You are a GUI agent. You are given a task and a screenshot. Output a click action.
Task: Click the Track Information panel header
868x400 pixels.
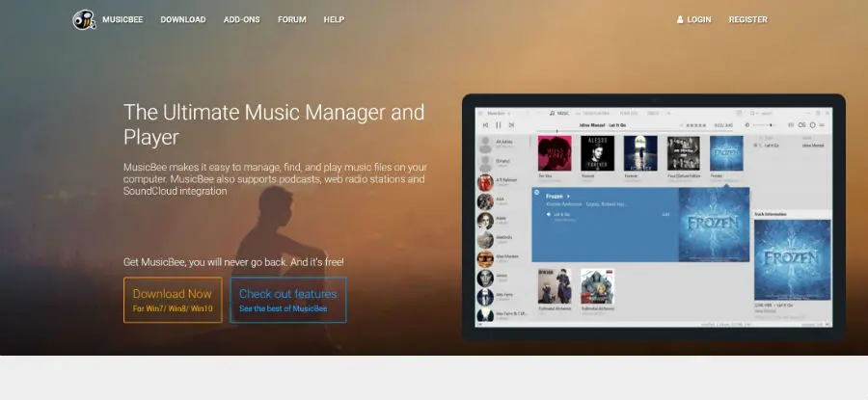tap(792, 214)
